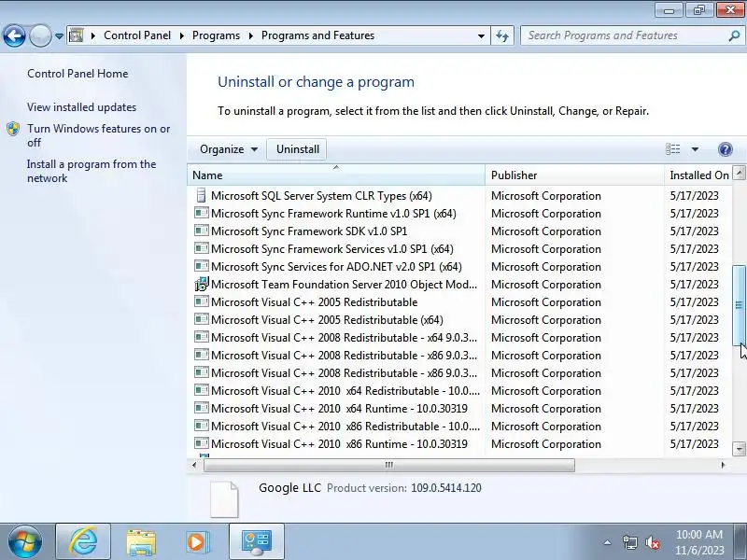747x560 pixels.
Task: Select Visual C++ 2010 x86 Runtime icon
Action: [x=202, y=443]
